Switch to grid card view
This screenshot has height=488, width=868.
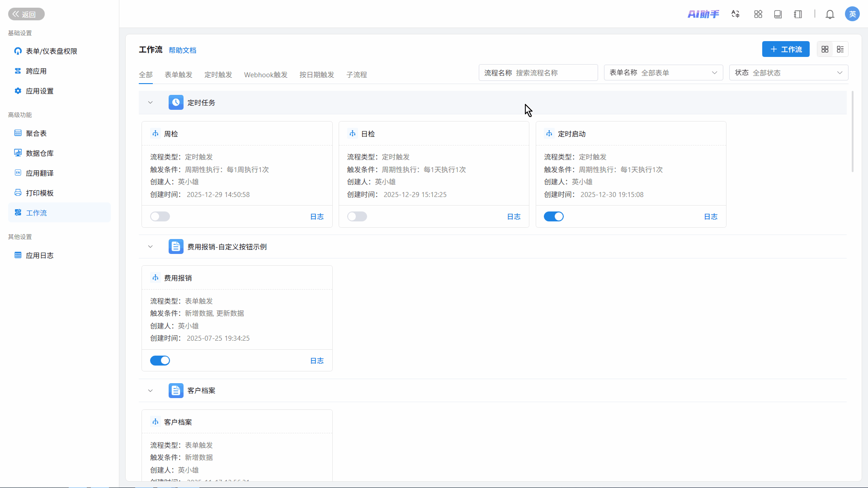coord(825,49)
